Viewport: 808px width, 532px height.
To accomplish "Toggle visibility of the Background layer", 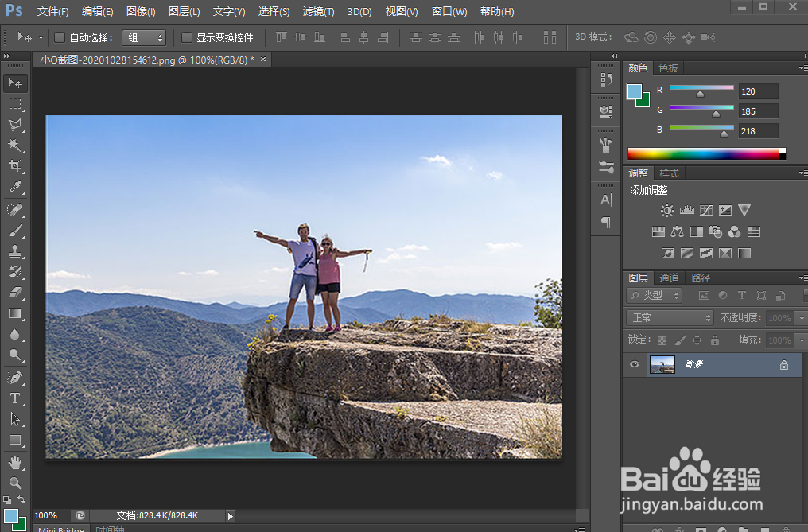I will pos(635,364).
